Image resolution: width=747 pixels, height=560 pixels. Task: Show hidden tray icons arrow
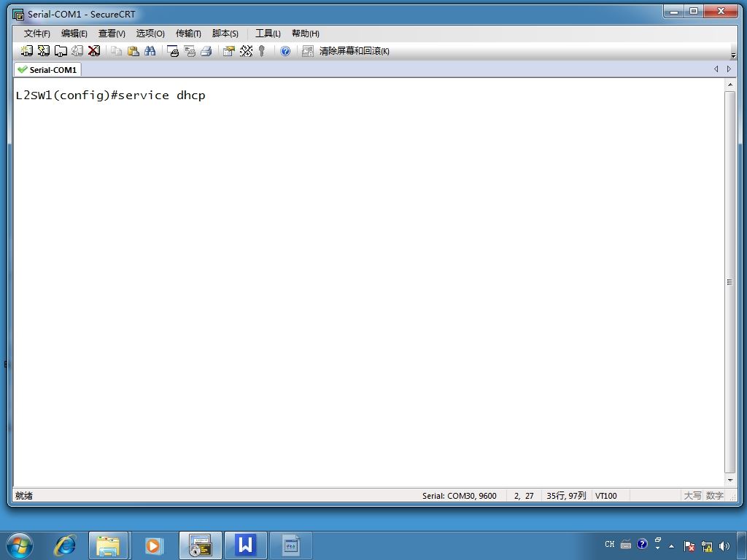pyautogui.click(x=672, y=545)
